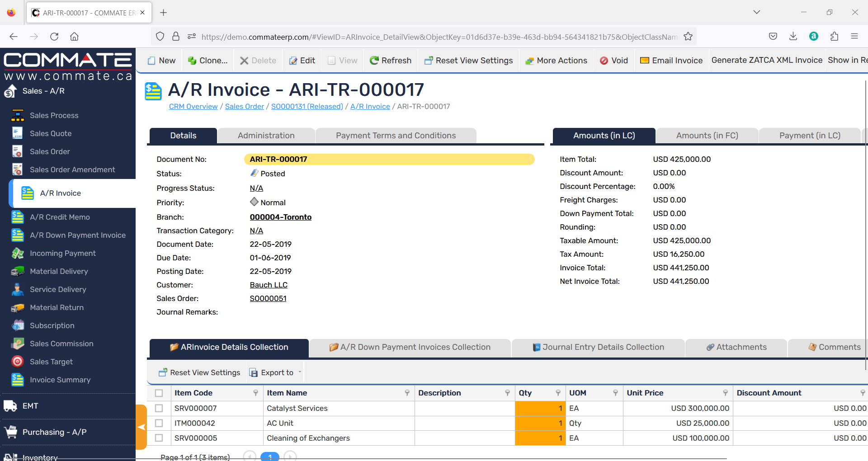
Task: Open branch 000004-Toronto link
Action: point(280,217)
